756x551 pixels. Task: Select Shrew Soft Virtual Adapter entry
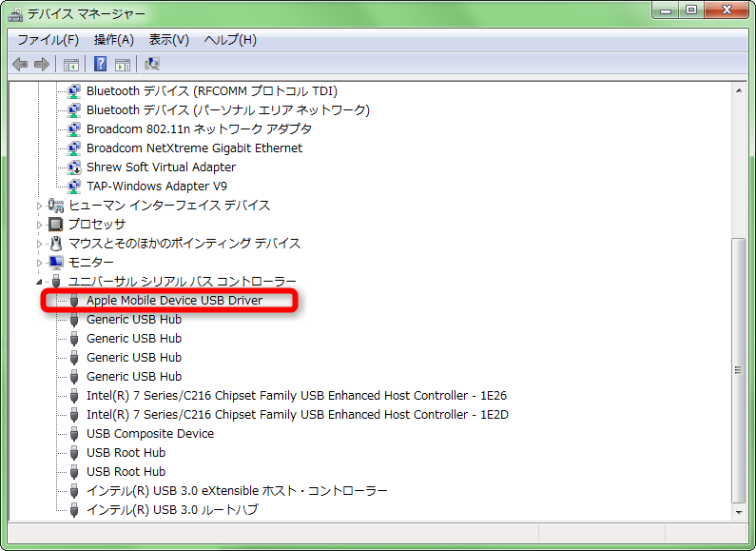[161, 167]
